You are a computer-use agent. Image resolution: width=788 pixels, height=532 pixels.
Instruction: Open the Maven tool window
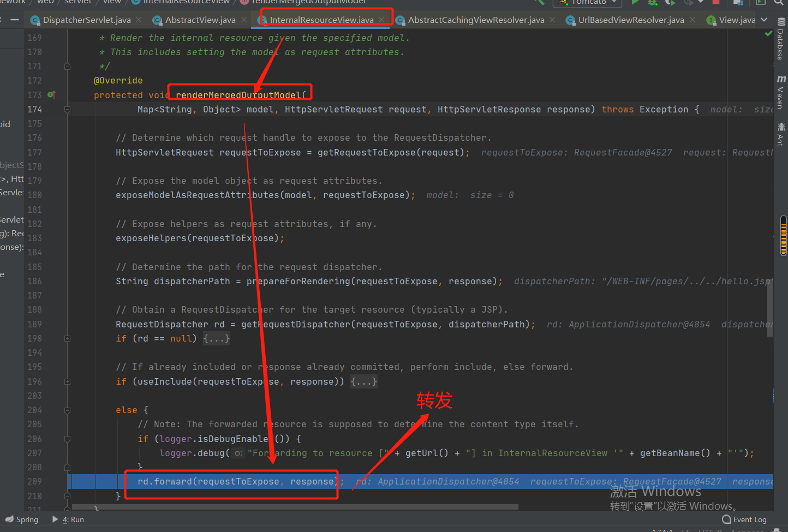click(x=780, y=92)
